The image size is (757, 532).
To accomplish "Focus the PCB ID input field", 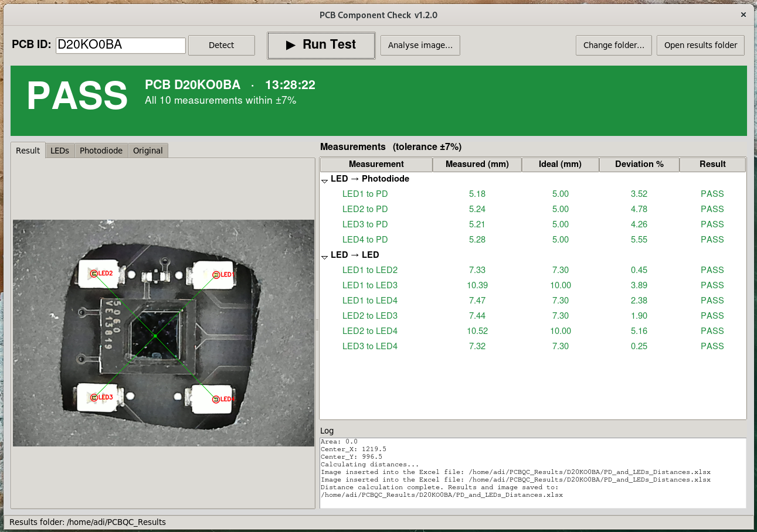I will [121, 45].
